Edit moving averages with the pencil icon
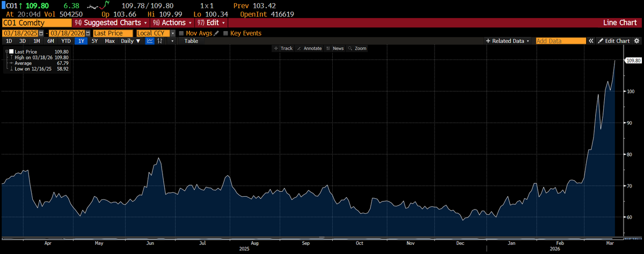644x254 pixels. 216,33
